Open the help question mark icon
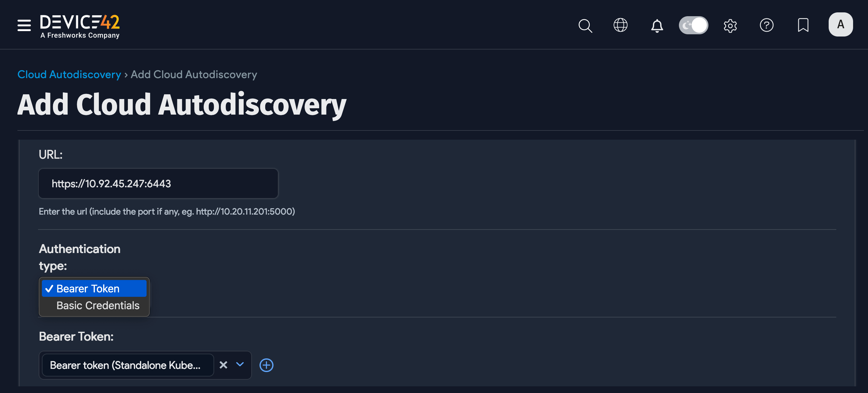Viewport: 868px width, 393px height. [766, 25]
